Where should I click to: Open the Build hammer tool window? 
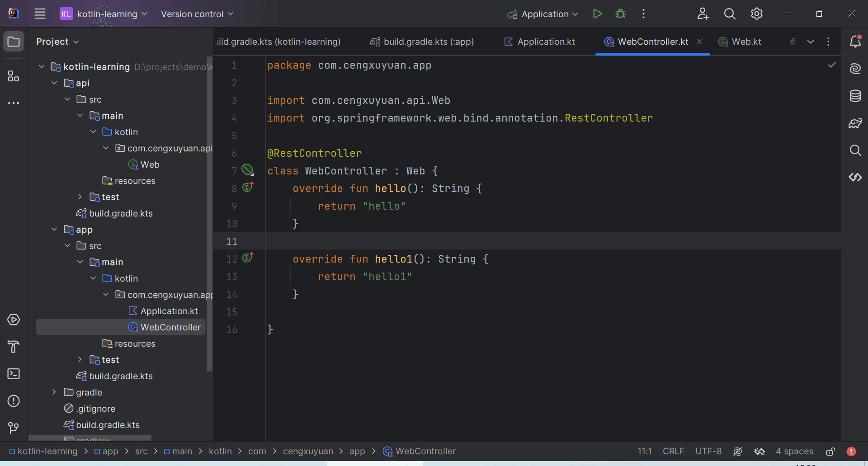14,347
